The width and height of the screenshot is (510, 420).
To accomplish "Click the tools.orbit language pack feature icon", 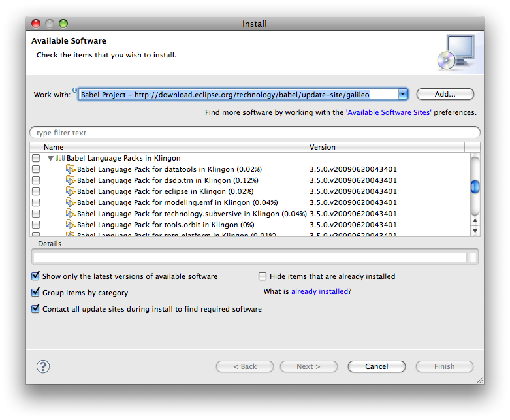I will 71,225.
